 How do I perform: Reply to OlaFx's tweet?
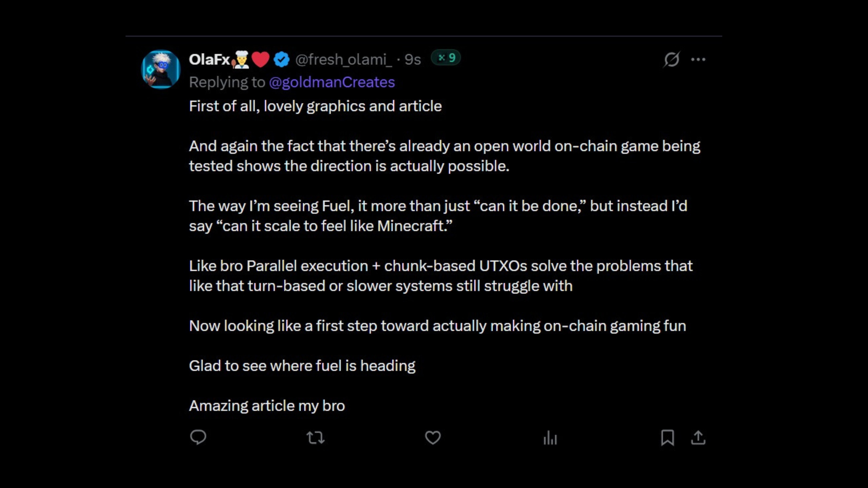coord(198,438)
